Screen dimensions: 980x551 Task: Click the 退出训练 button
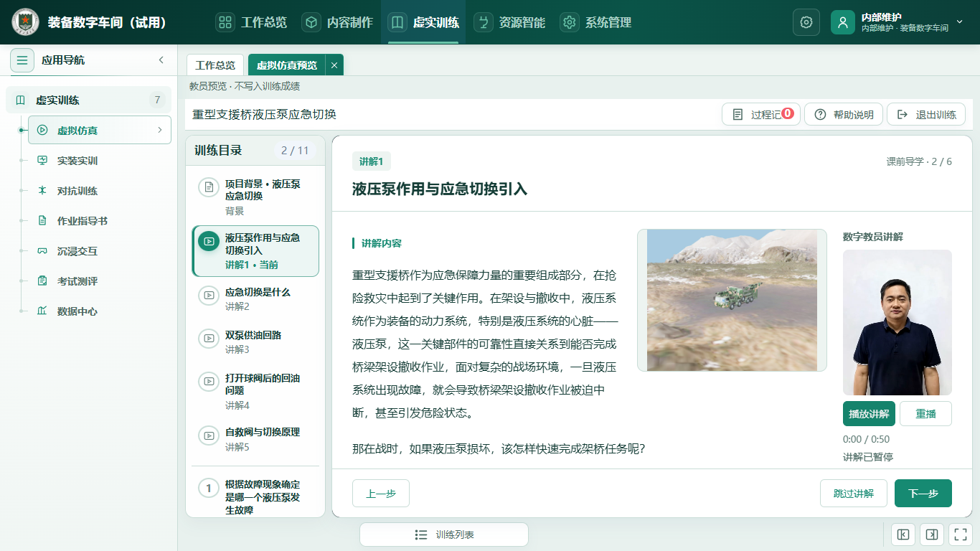pyautogui.click(x=926, y=114)
